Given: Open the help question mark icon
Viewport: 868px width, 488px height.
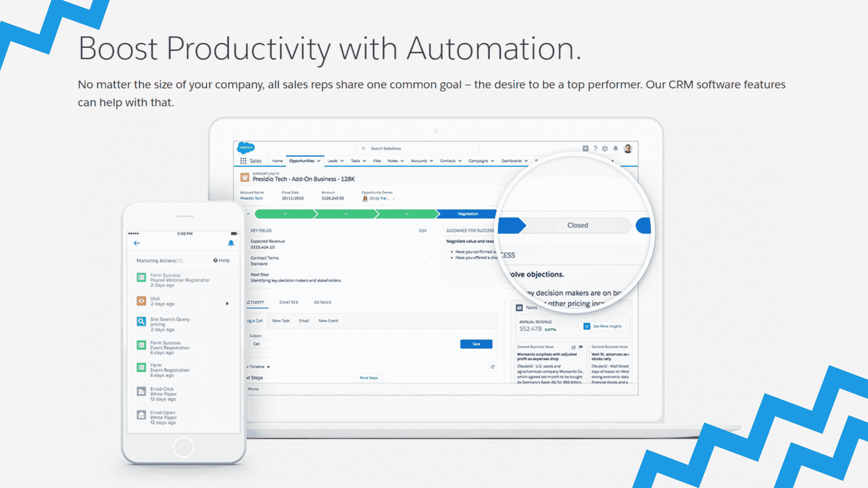Looking at the screenshot, I should (x=595, y=148).
